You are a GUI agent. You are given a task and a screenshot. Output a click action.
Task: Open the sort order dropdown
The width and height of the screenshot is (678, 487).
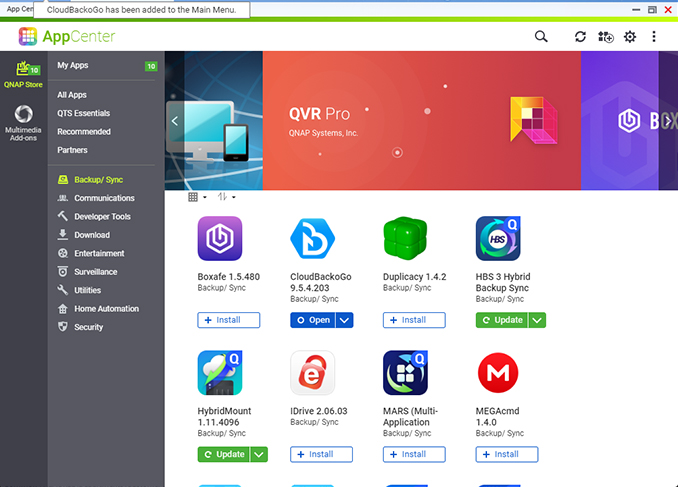(226, 198)
